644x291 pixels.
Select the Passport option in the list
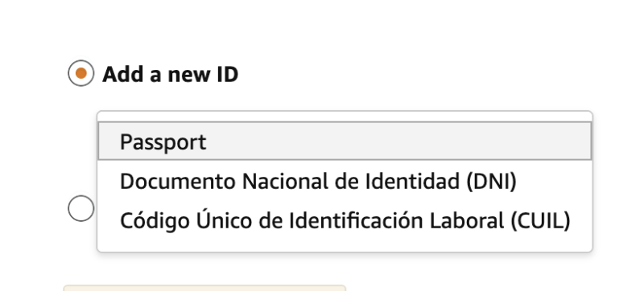tap(345, 141)
